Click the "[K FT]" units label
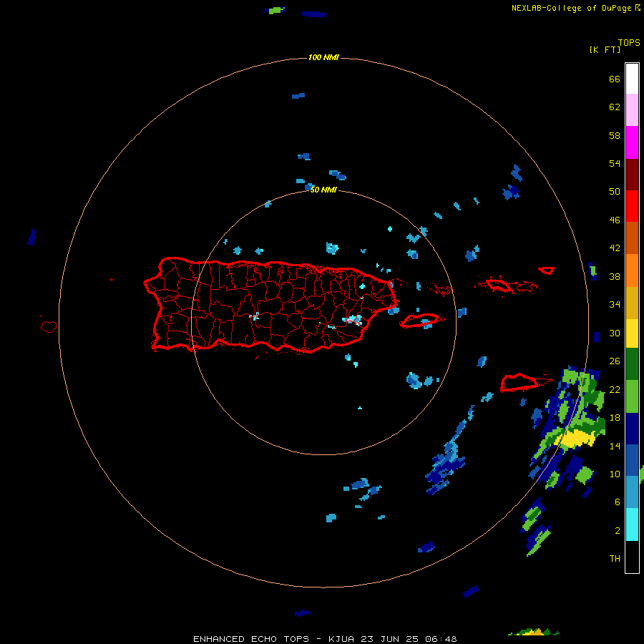644x644 pixels. point(605,49)
